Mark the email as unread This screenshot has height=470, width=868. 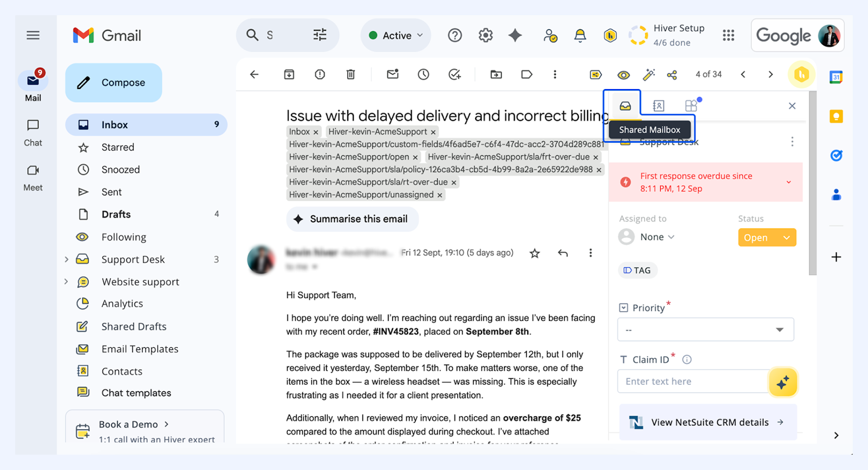coord(393,74)
